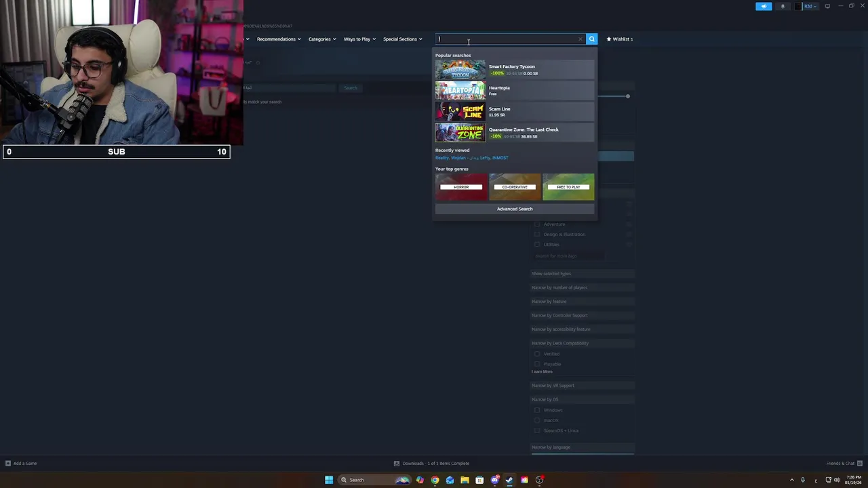This screenshot has height=488, width=868.
Task: Expand Show selected types section
Action: (x=583, y=274)
